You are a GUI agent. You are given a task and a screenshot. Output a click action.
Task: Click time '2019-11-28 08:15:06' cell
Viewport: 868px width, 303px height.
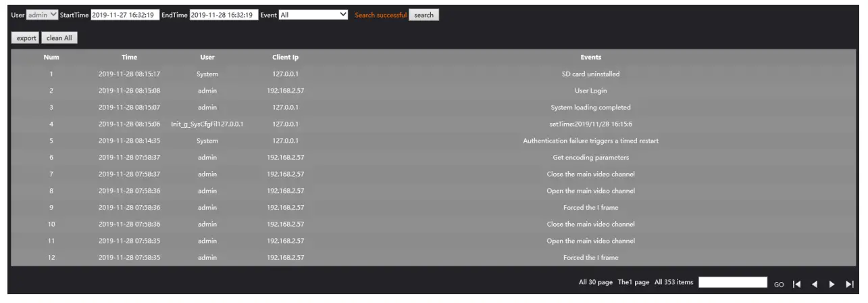(x=129, y=124)
